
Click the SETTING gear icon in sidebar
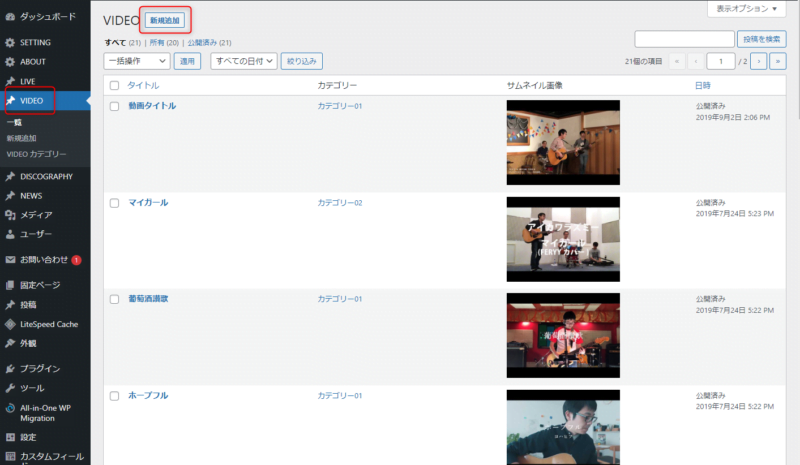pyautogui.click(x=10, y=43)
